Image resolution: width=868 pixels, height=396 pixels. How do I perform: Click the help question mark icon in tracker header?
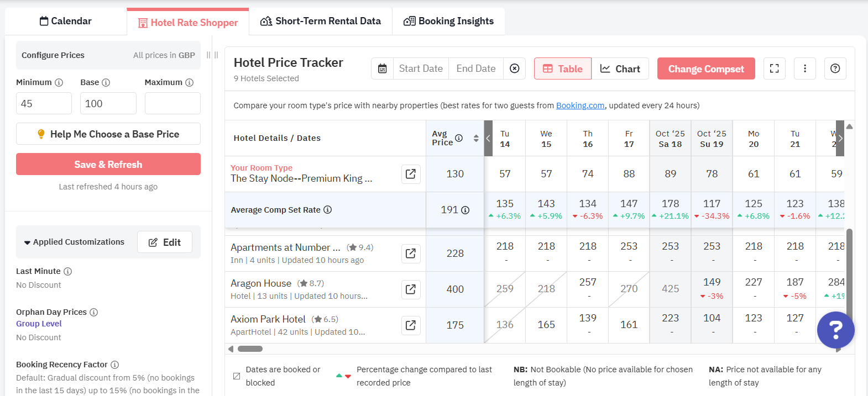(x=835, y=68)
